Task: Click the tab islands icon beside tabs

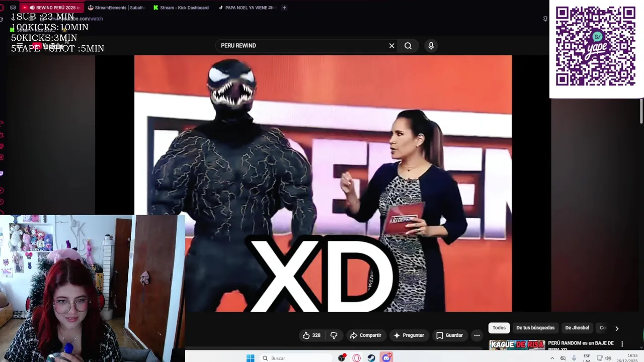Action: click(13, 8)
